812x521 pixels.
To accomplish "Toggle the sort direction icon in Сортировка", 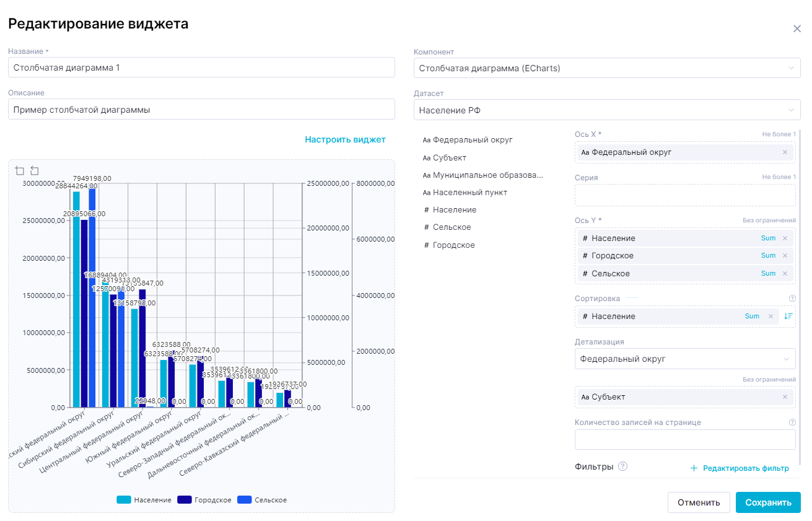I will (x=788, y=317).
